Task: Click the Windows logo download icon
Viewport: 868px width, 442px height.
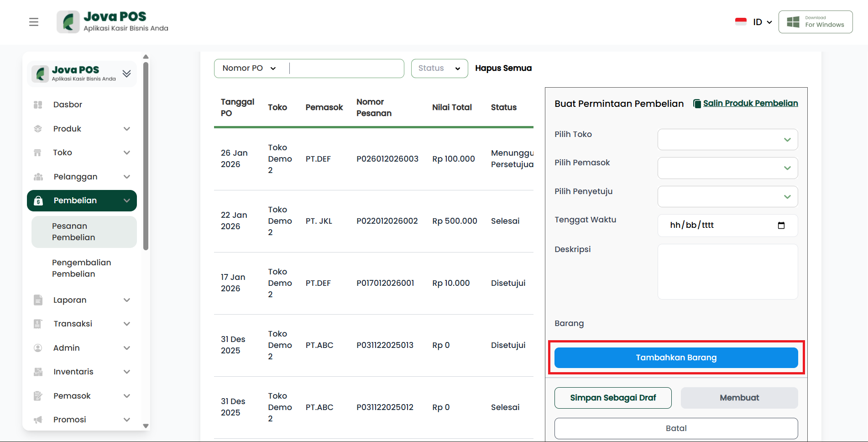Action: (793, 22)
